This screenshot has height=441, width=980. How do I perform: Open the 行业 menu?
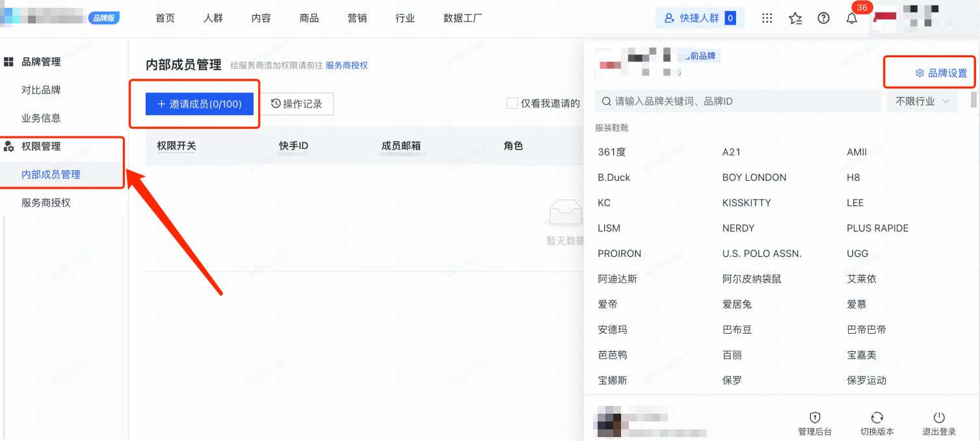point(405,18)
